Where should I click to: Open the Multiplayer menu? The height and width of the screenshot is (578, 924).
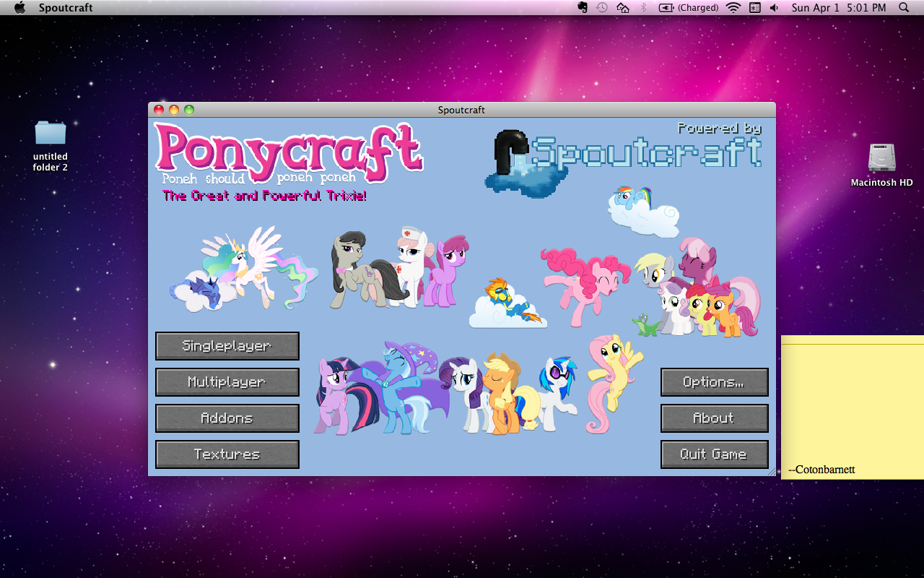[227, 382]
